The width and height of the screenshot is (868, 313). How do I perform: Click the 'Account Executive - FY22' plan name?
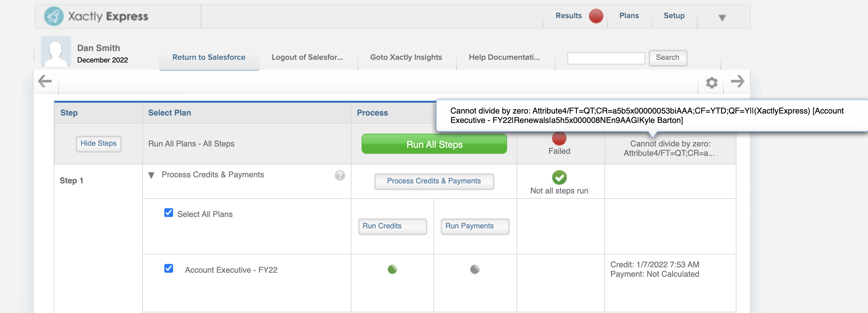click(x=231, y=270)
